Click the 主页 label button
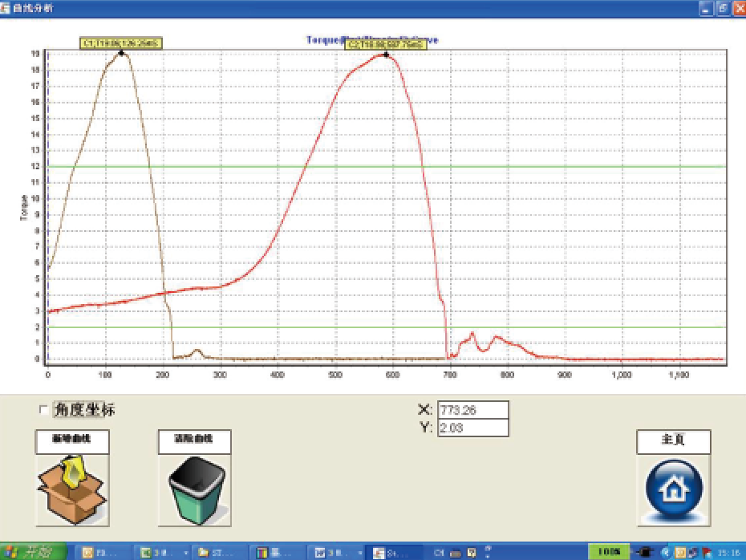This screenshot has height=560, width=746. (x=673, y=440)
